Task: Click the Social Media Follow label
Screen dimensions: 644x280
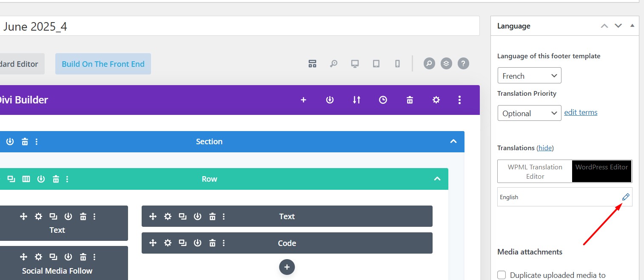Action: [x=57, y=271]
